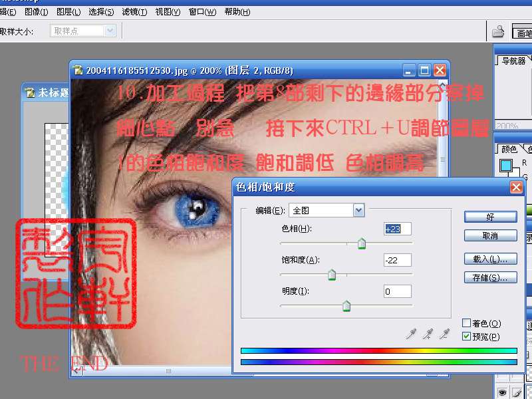Screen dimensions: 532x399
Task: Select the add-to-sample eyedropper (plus)
Action: click(x=430, y=334)
